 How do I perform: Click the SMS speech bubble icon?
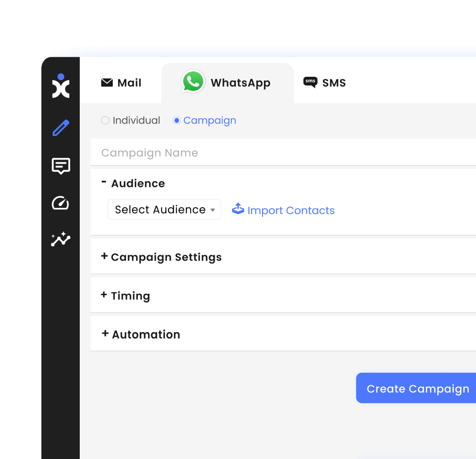point(310,82)
